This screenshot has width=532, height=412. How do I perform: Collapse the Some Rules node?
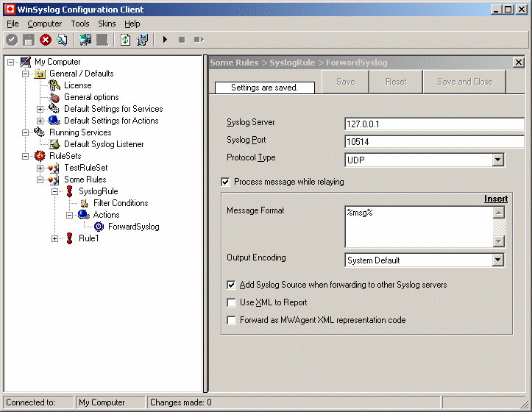point(40,180)
